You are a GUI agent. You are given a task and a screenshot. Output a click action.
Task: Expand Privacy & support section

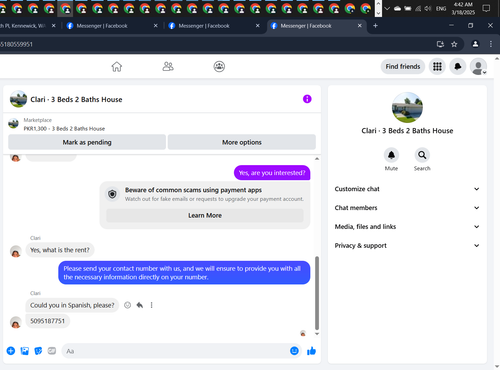tap(407, 246)
